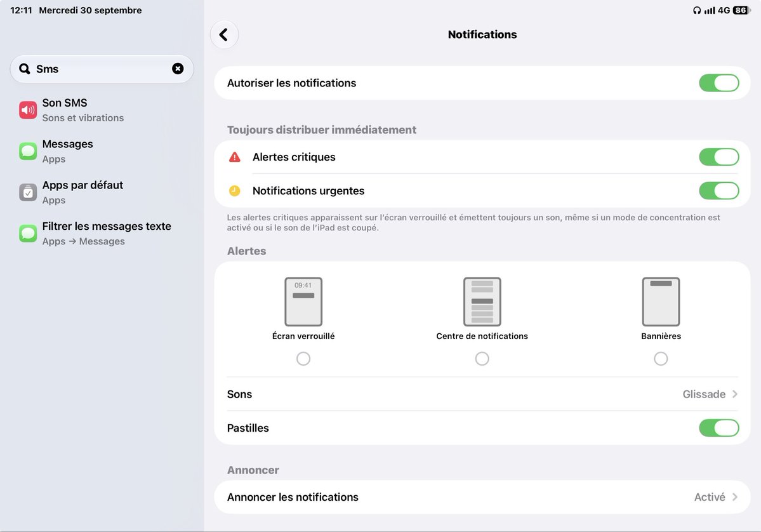The height and width of the screenshot is (532, 761).
Task: Tap the red Alertes critiques warning icon
Action: point(234,157)
